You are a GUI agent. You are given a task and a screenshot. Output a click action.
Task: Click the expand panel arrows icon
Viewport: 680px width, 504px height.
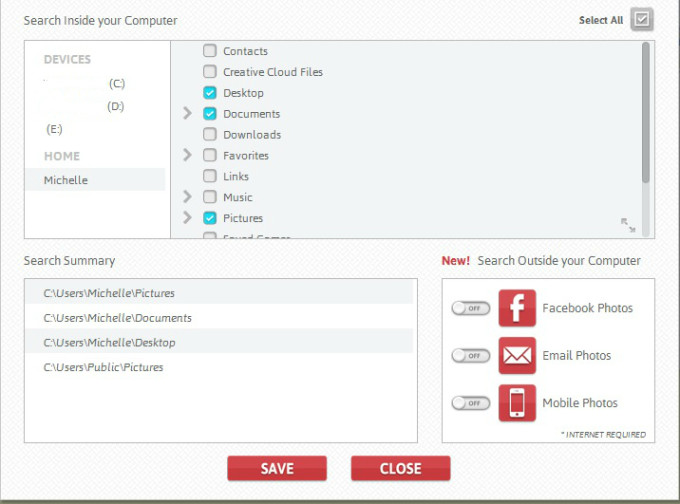(628, 225)
